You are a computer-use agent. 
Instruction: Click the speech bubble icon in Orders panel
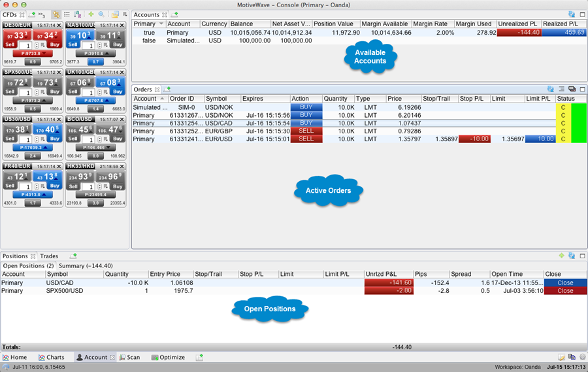[x=572, y=89]
